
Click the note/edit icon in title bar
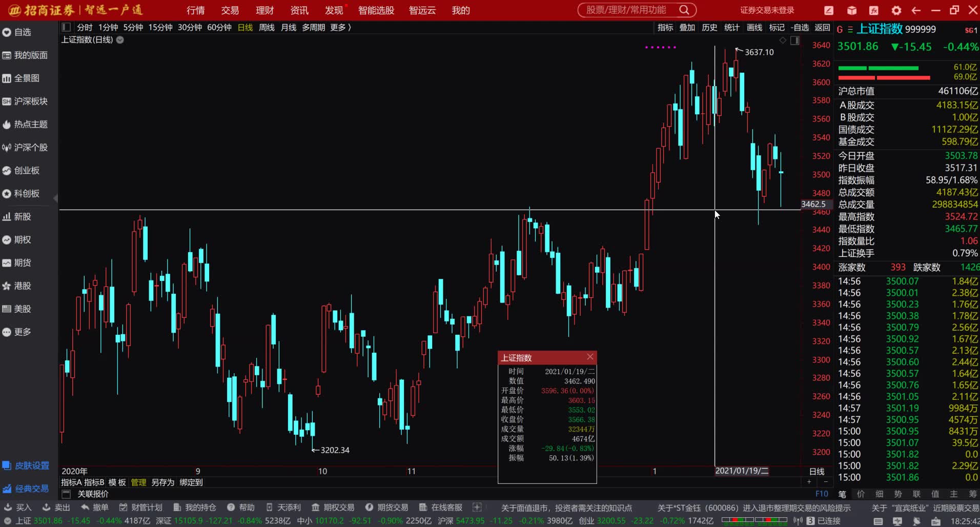click(x=829, y=10)
